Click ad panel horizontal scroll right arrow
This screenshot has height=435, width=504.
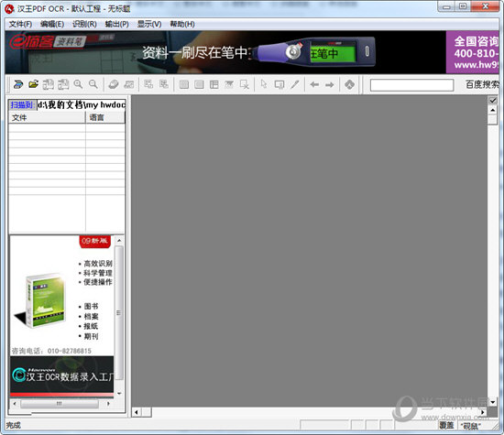pyautogui.click(x=108, y=404)
